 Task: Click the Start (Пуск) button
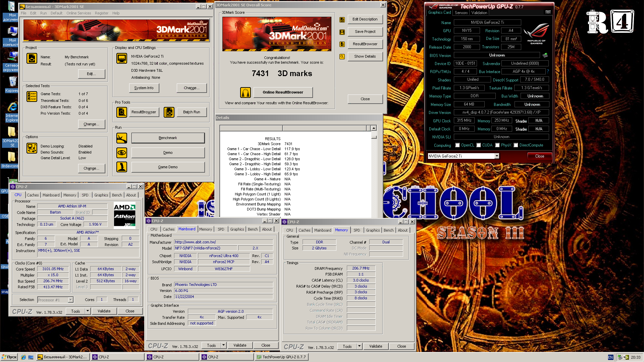coord(9,357)
